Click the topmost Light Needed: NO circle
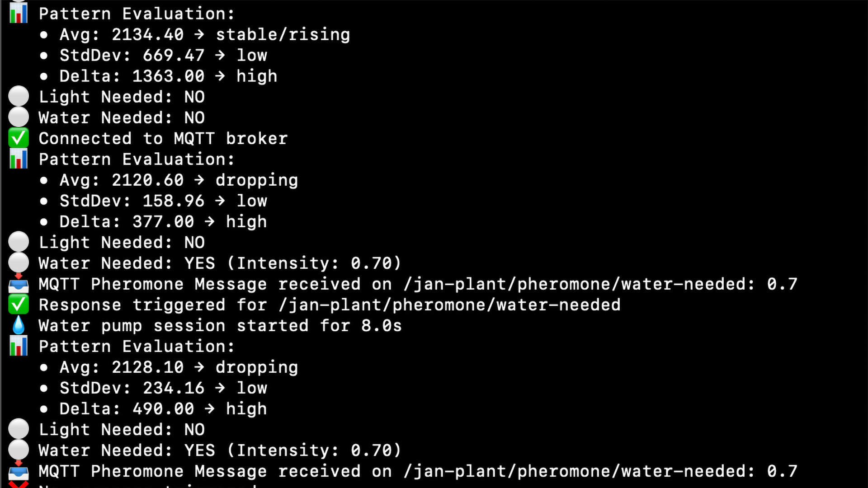Image resolution: width=868 pixels, height=488 pixels. [19, 97]
